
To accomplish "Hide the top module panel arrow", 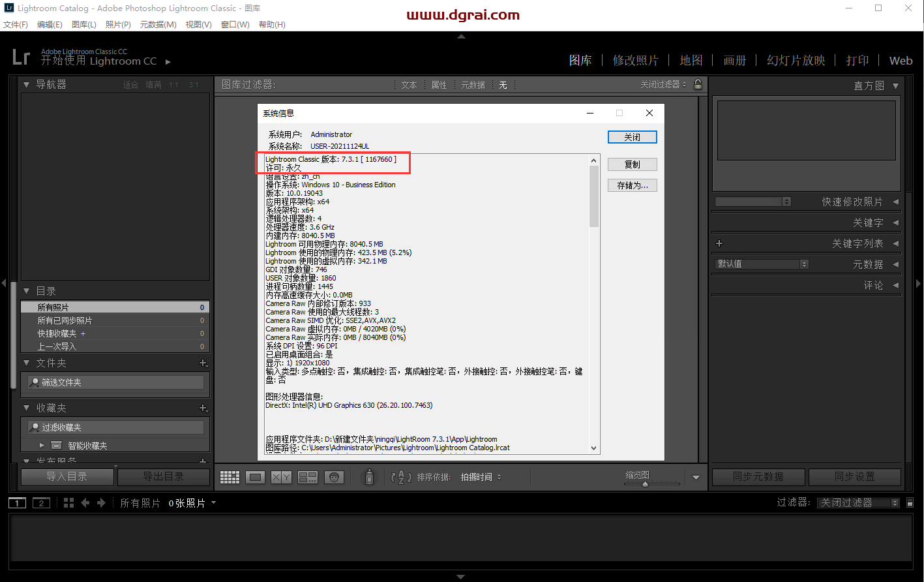I will (461, 37).
